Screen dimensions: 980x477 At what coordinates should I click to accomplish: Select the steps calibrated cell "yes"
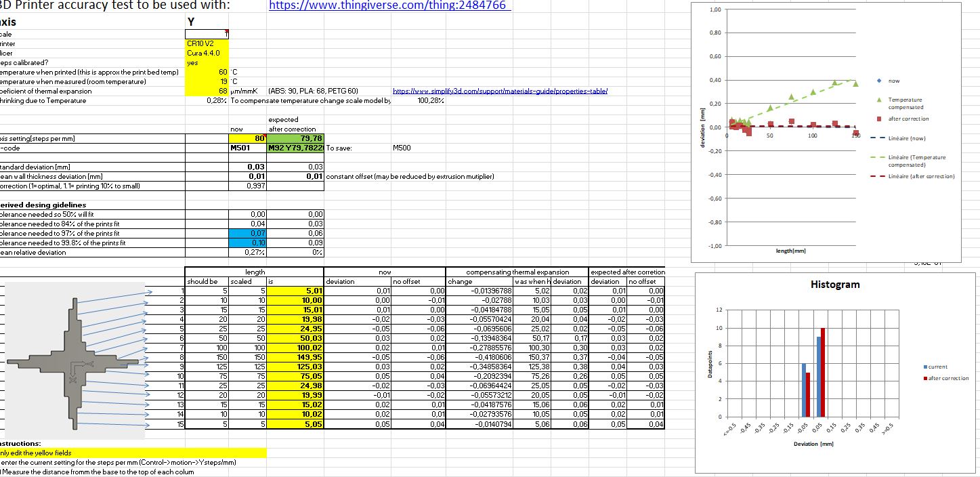tap(207, 62)
